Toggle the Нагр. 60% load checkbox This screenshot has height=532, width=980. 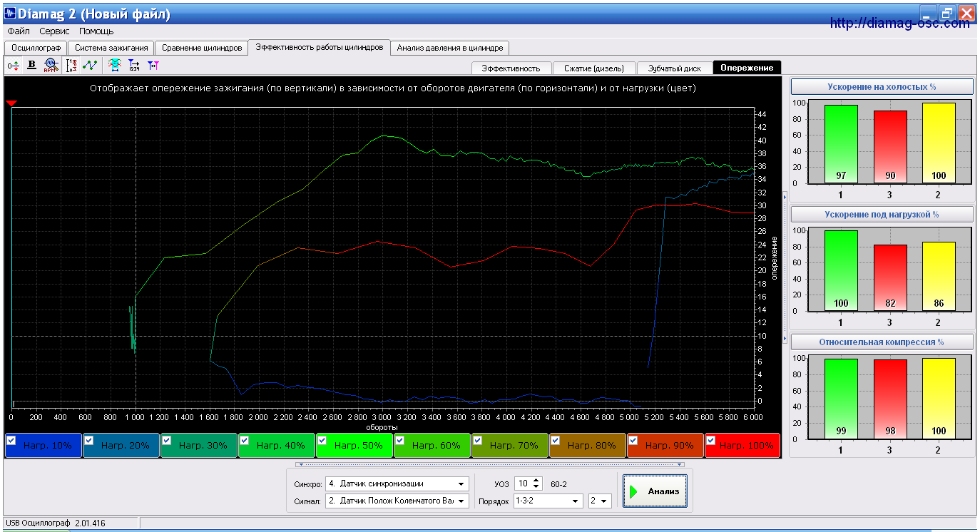point(400,441)
